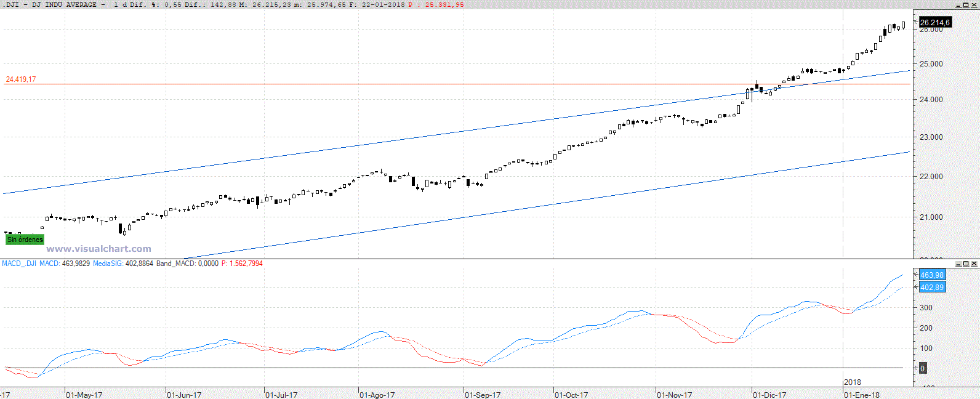This screenshot has height=399, width=980.
Task: Click the 23.000 price scale label
Action: click(x=931, y=137)
